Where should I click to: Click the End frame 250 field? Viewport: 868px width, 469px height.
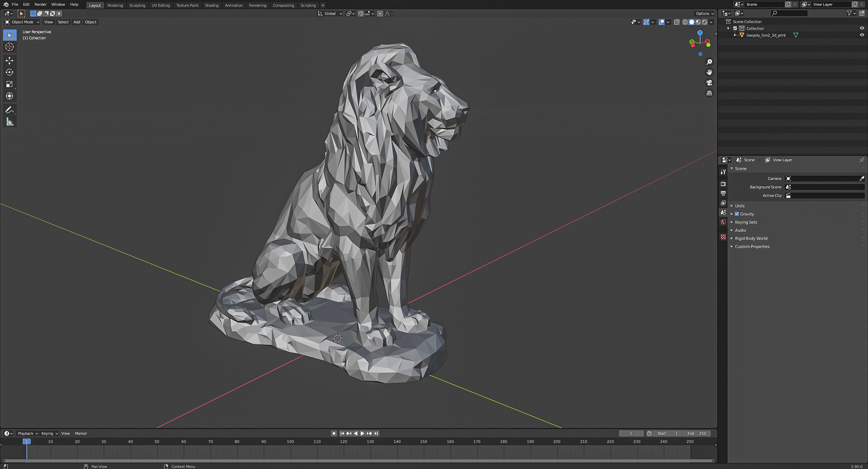click(x=697, y=433)
